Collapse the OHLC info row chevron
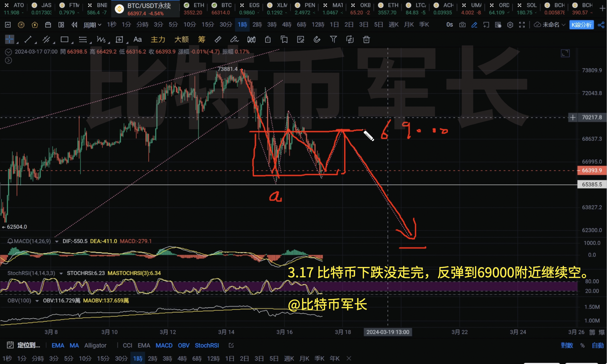Screen dimensions: 607x364 (8, 52)
